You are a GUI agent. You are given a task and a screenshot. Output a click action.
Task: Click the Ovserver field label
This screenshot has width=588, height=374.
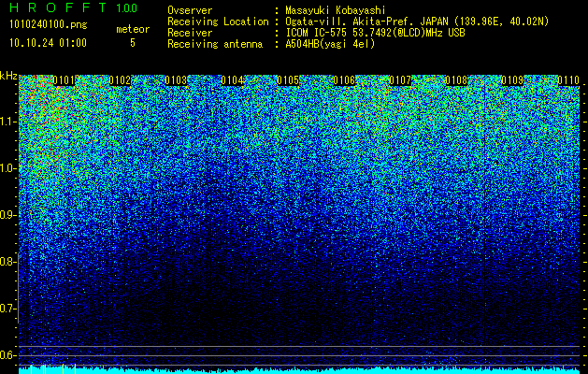coord(190,10)
